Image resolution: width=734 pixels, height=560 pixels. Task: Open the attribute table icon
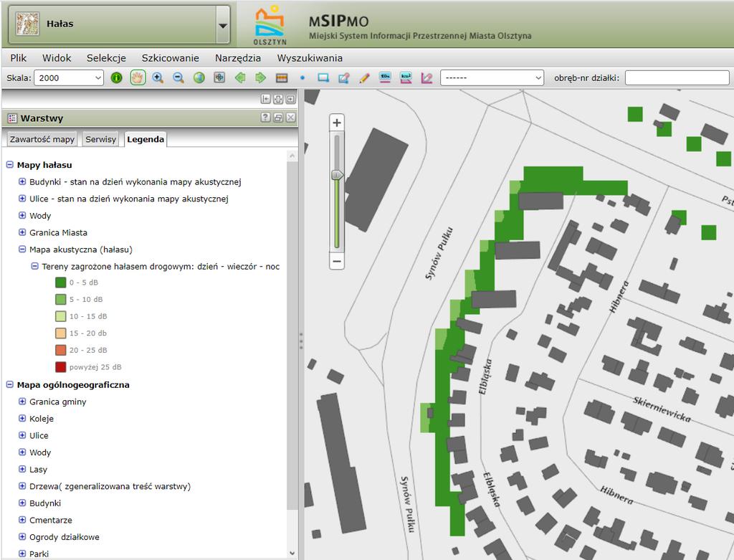(x=281, y=77)
